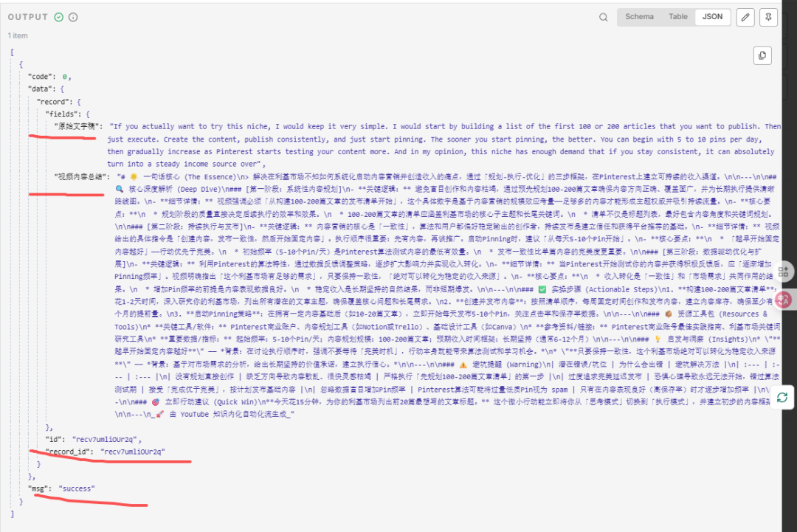Image resolution: width=797 pixels, height=532 pixels.
Task: Switch to the Schema view tab
Action: pos(639,17)
